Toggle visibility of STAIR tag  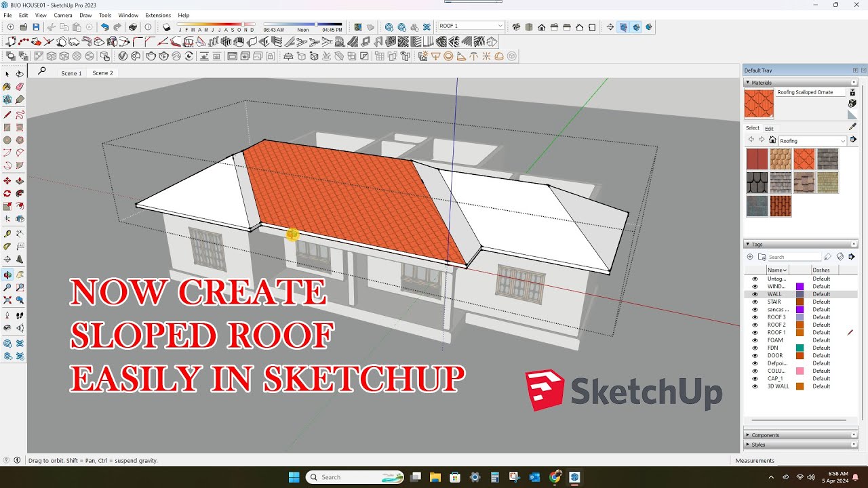click(754, 302)
